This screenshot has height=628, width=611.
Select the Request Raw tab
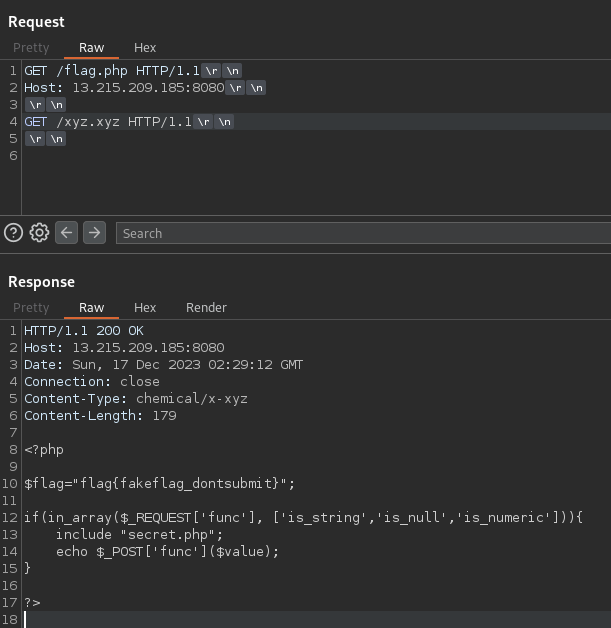pos(91,48)
